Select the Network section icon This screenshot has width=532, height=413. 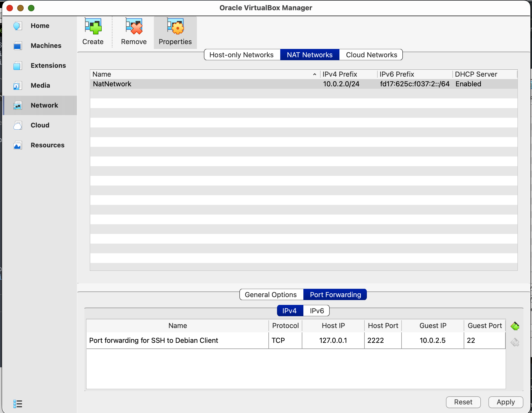(x=17, y=105)
